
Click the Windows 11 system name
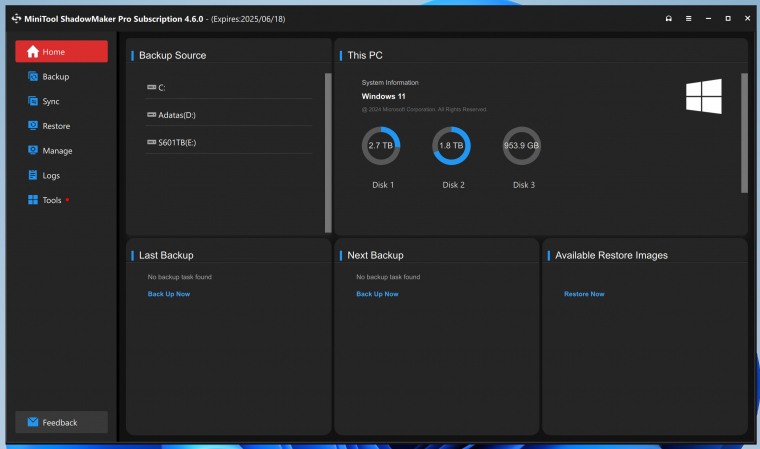383,96
